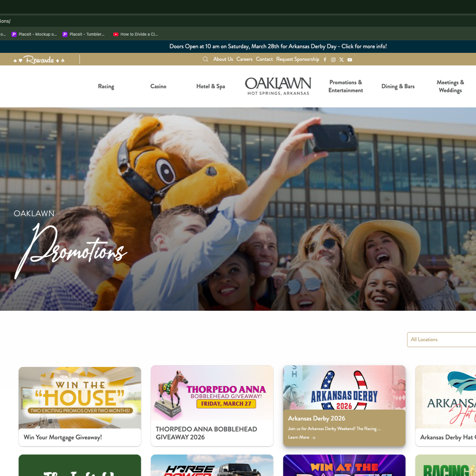The image size is (476, 476).
Task: Click the About Us link
Action: pos(223,59)
